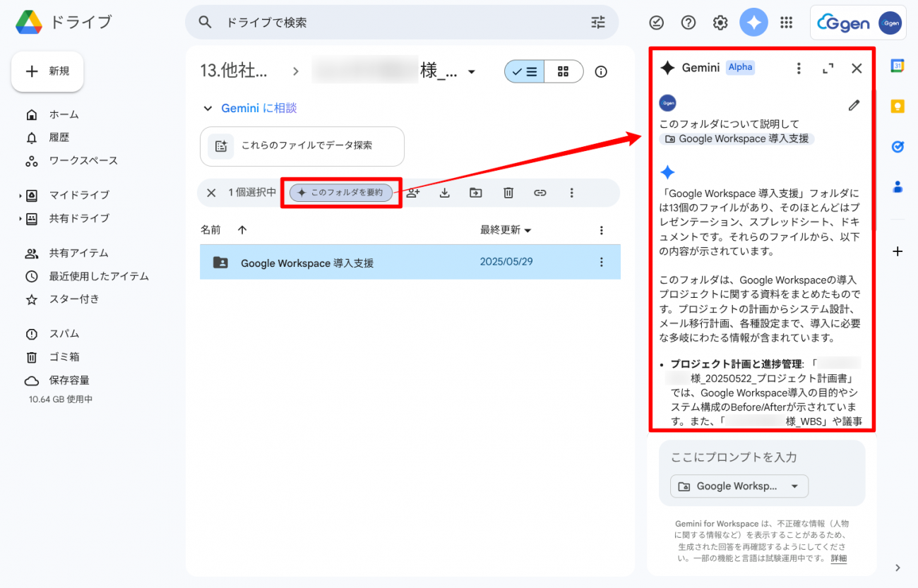This screenshot has width=918, height=588.
Task: Open more actions in selection toolbar
Action: [x=572, y=193]
